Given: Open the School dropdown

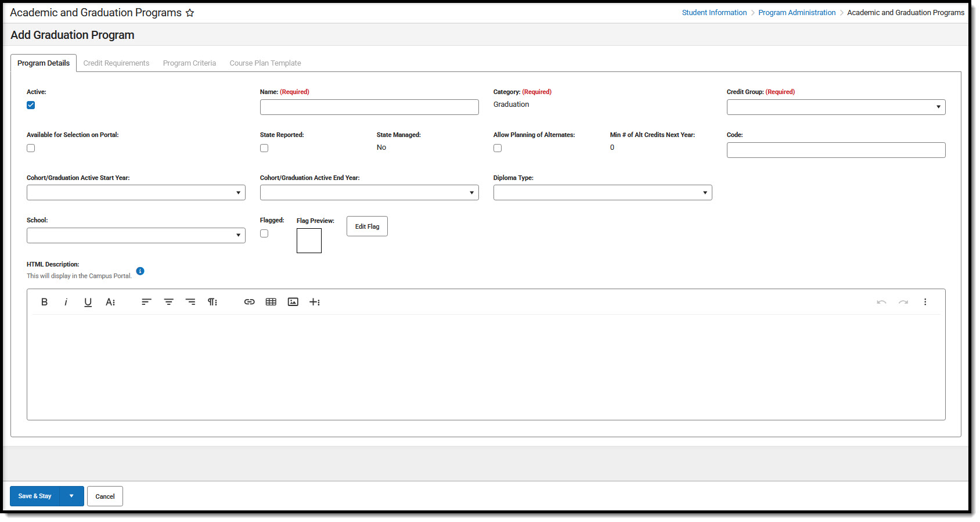Looking at the screenshot, I should 136,235.
